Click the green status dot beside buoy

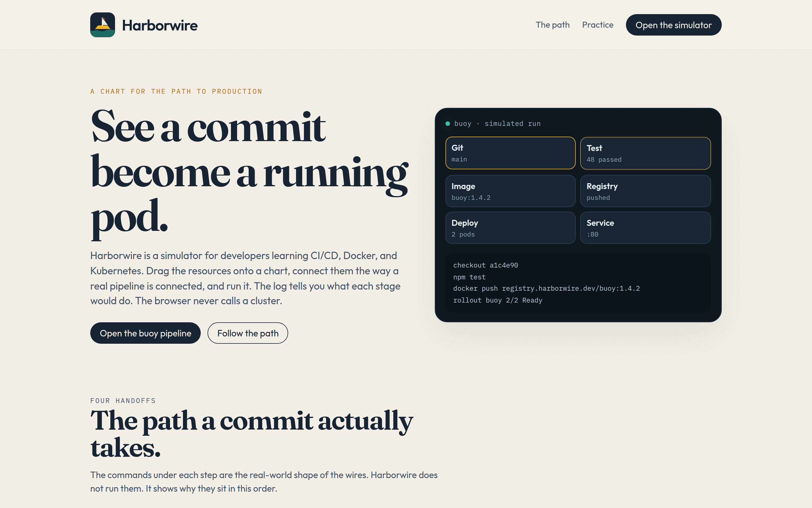[448, 124]
